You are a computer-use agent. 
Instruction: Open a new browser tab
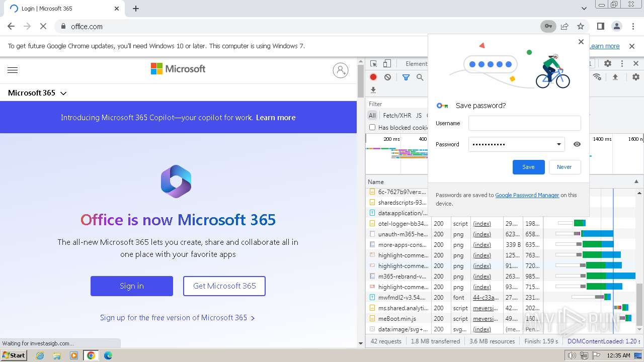(x=136, y=9)
